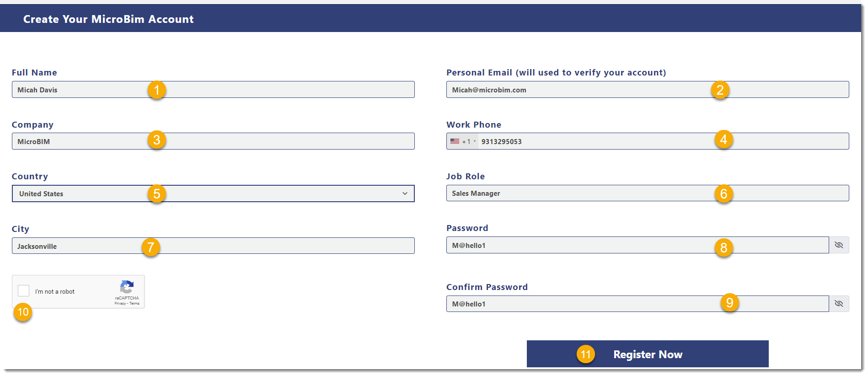
Task: Open the Country dropdown chevron
Action: coord(405,193)
